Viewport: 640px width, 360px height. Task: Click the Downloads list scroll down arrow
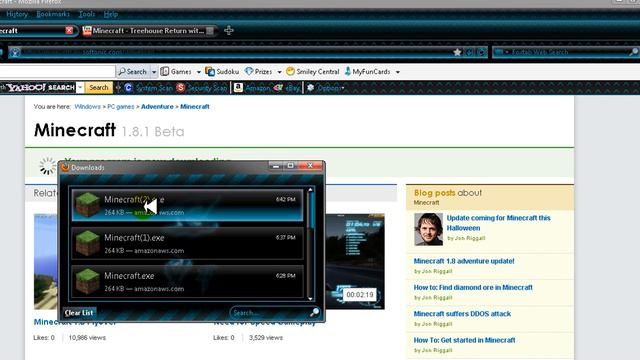click(x=310, y=299)
